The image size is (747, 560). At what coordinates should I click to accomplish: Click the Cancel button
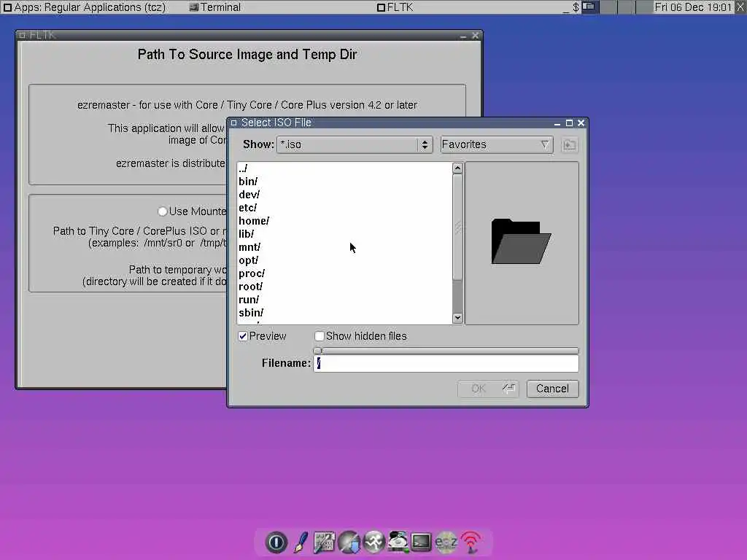[x=552, y=389]
